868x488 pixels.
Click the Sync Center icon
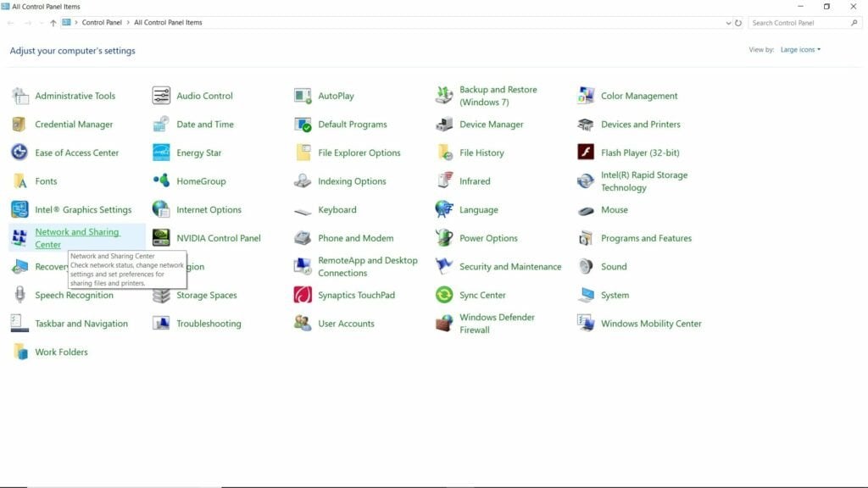tap(444, 295)
